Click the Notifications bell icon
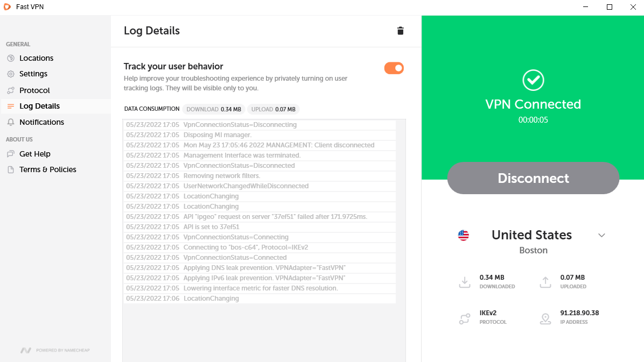Image resolution: width=644 pixels, height=362 pixels. (x=11, y=122)
